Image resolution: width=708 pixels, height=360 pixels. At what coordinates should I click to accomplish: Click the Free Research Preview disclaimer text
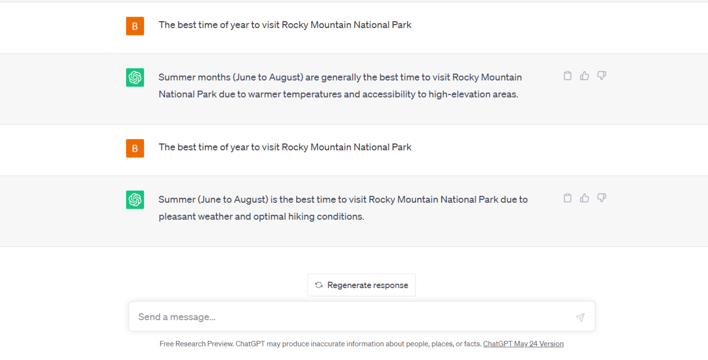coord(321,344)
